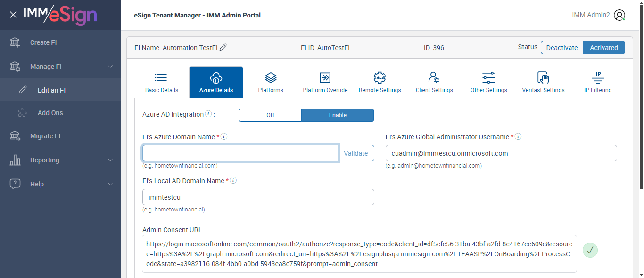Select Edit an FI in sidebar

pyautogui.click(x=60, y=90)
